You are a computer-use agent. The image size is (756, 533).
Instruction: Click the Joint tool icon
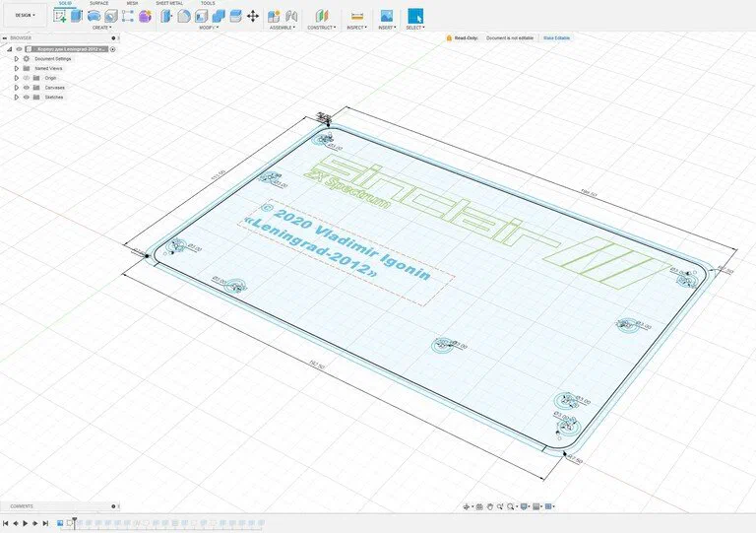[x=291, y=16]
